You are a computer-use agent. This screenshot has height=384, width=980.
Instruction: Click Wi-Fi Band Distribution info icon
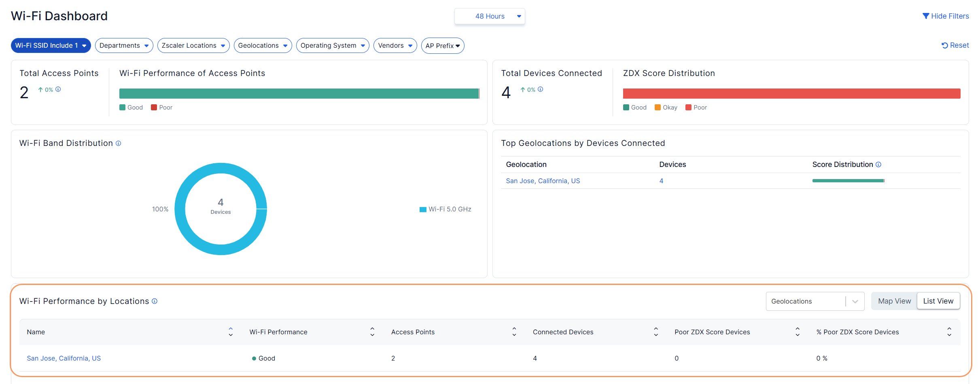pyautogui.click(x=119, y=143)
